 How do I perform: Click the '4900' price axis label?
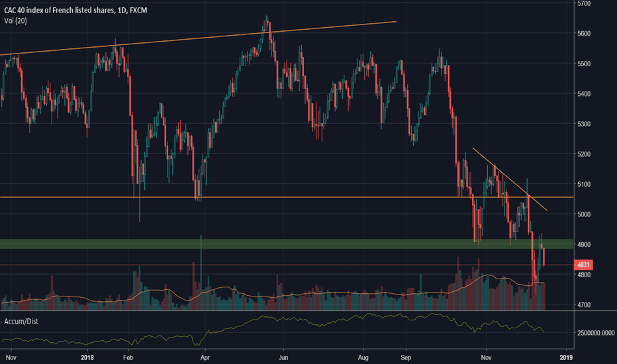point(584,245)
